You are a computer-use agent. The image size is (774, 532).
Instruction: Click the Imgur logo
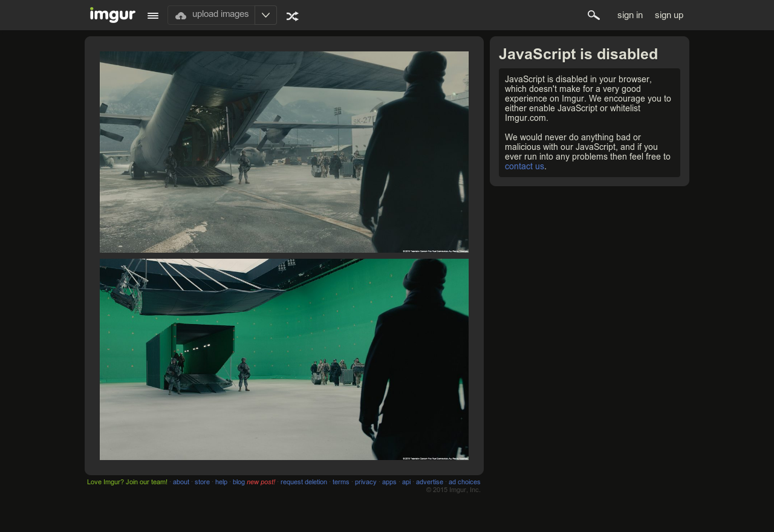(112, 15)
